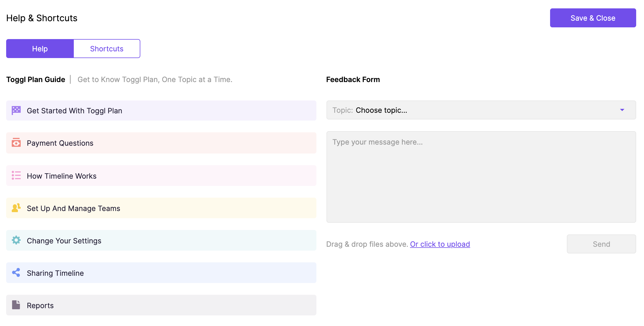Viewport: 644px width, 326px height.
Task: Click inside the feedback message box
Action: (x=481, y=176)
